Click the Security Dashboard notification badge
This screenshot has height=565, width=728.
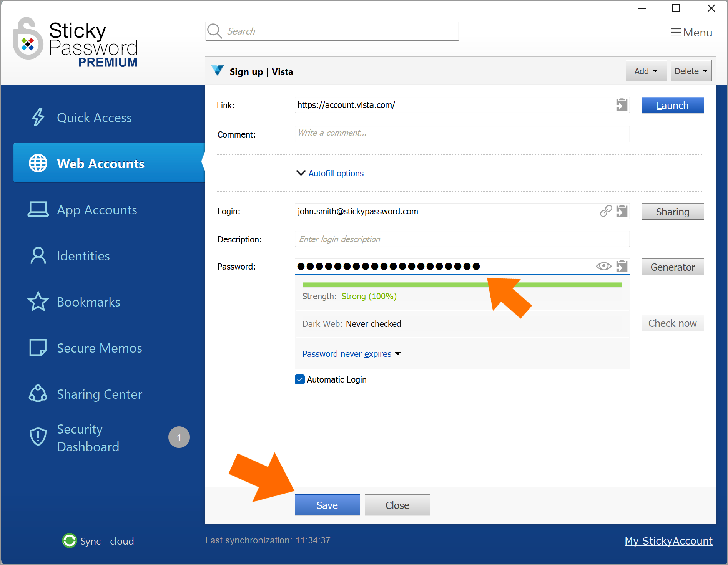[179, 437]
